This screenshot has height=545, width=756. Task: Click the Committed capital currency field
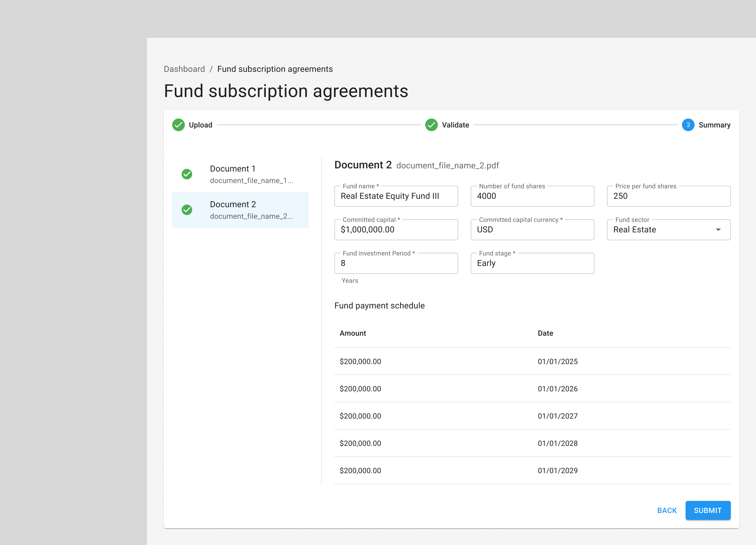pos(532,230)
